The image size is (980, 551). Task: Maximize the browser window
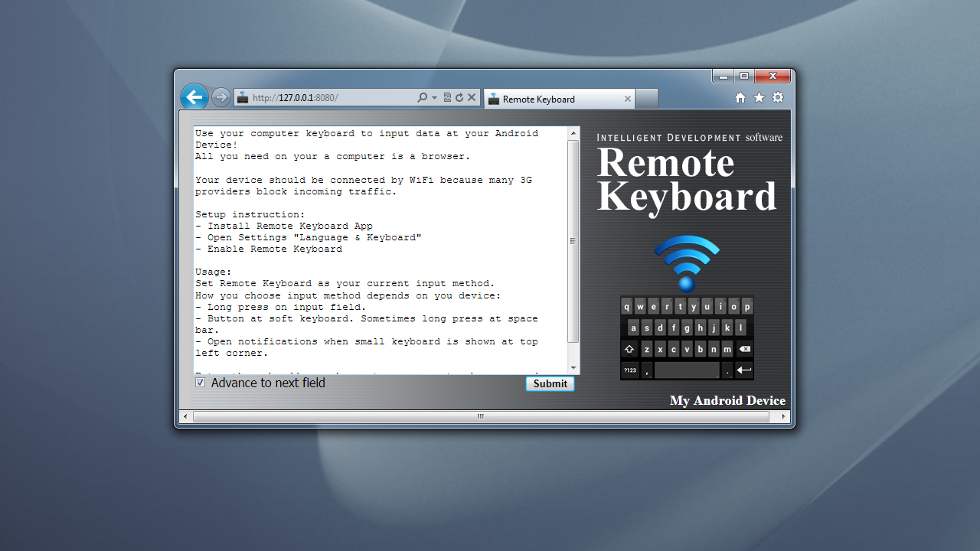(x=744, y=76)
